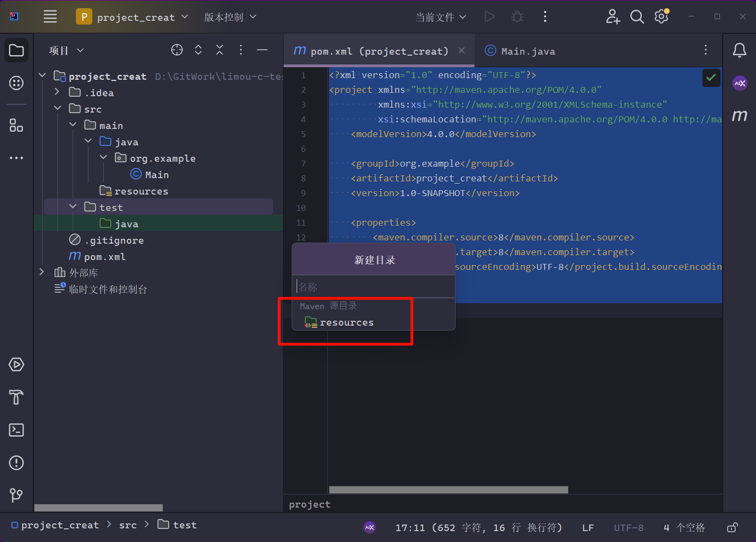Show the Notifications bell panel
This screenshot has height=542, width=756.
(x=740, y=50)
